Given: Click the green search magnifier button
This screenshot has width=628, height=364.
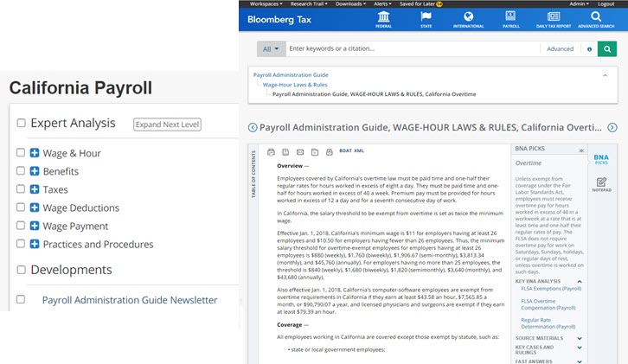Looking at the screenshot, I should (611, 49).
